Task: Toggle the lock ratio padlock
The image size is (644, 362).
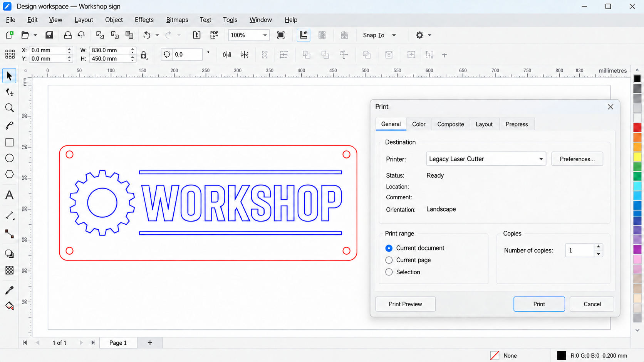Action: [144, 55]
